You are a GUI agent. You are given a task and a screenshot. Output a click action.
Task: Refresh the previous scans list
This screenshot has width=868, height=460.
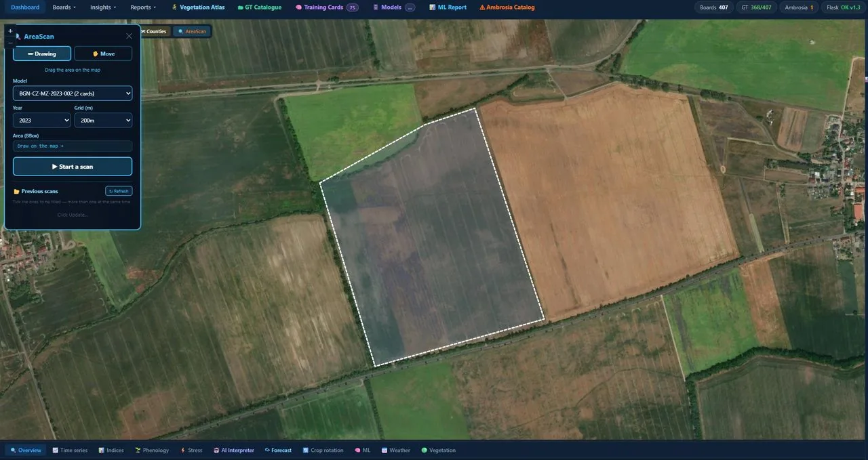(119, 191)
